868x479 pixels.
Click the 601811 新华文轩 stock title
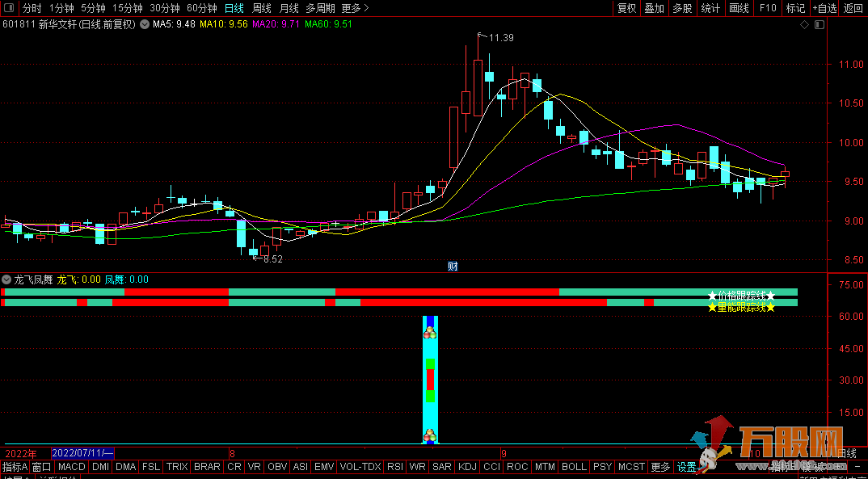tap(70, 24)
